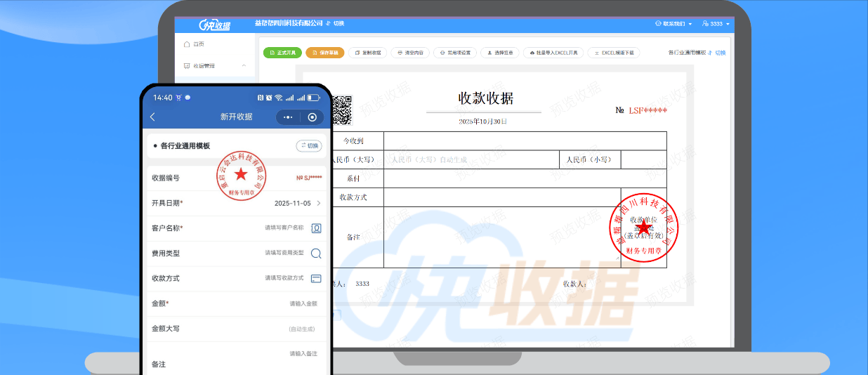Click the 选择签章 toolbar button
This screenshot has height=375, width=868.
[499, 53]
